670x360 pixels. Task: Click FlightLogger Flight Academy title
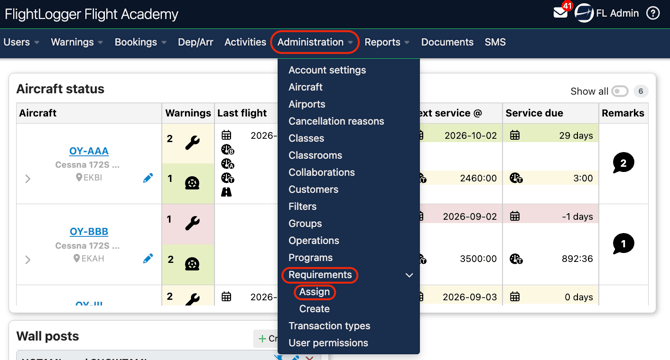coord(91,14)
